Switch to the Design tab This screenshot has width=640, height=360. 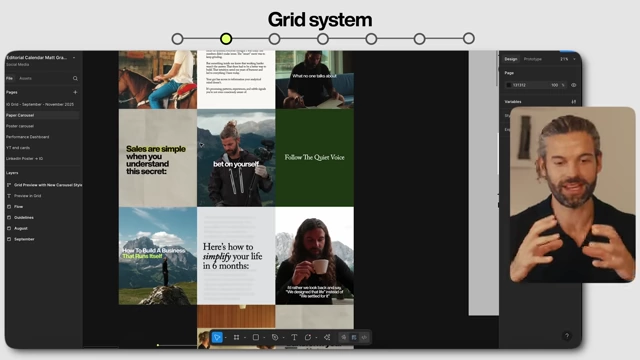pyautogui.click(x=511, y=59)
